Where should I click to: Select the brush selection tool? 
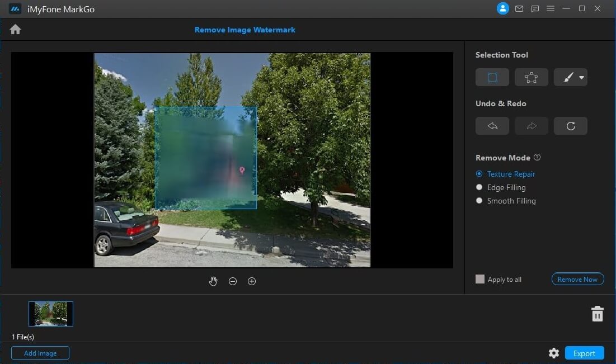tap(566, 77)
